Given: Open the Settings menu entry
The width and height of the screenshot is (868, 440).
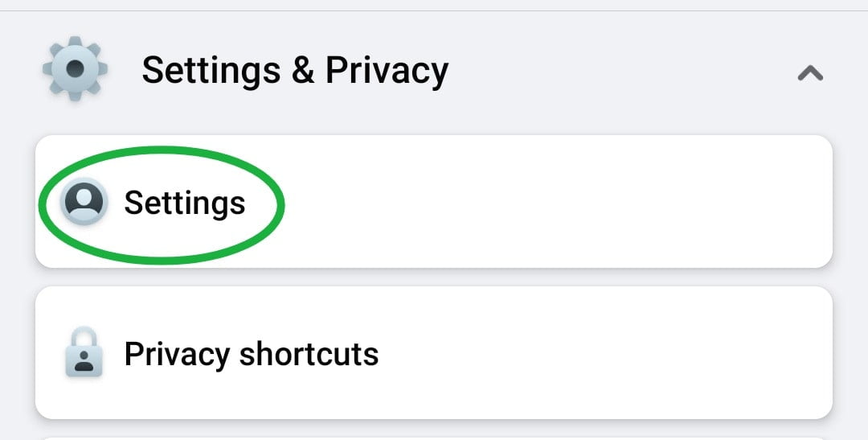Looking at the screenshot, I should tap(434, 201).
